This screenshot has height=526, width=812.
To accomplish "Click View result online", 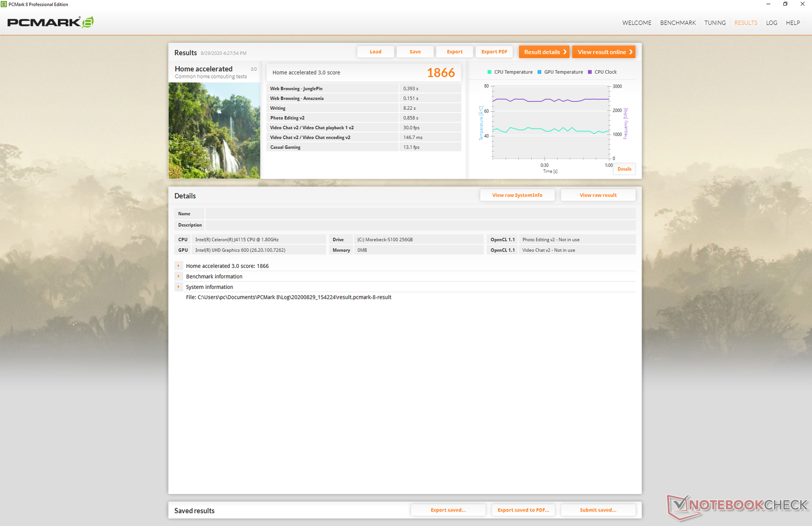I will click(x=604, y=52).
